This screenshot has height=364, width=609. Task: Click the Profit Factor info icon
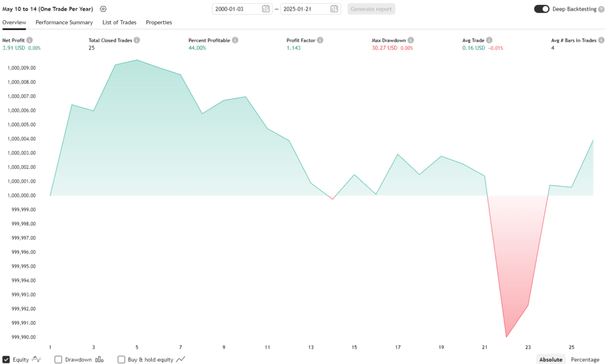coord(320,40)
